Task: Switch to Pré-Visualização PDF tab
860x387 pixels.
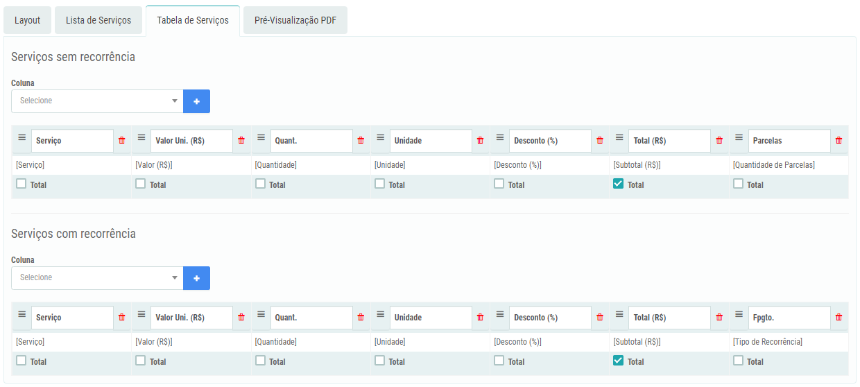Action: 295,20
